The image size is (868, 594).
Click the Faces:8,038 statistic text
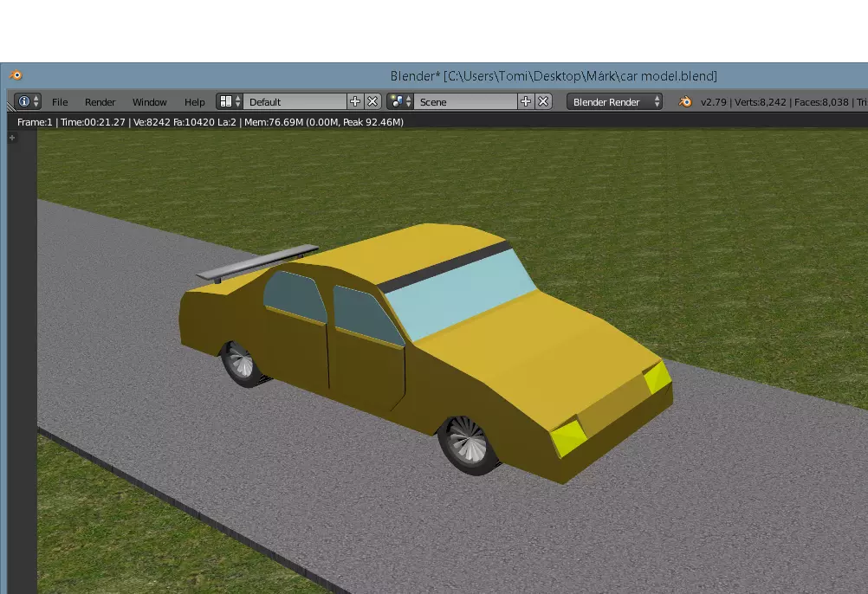coord(821,102)
